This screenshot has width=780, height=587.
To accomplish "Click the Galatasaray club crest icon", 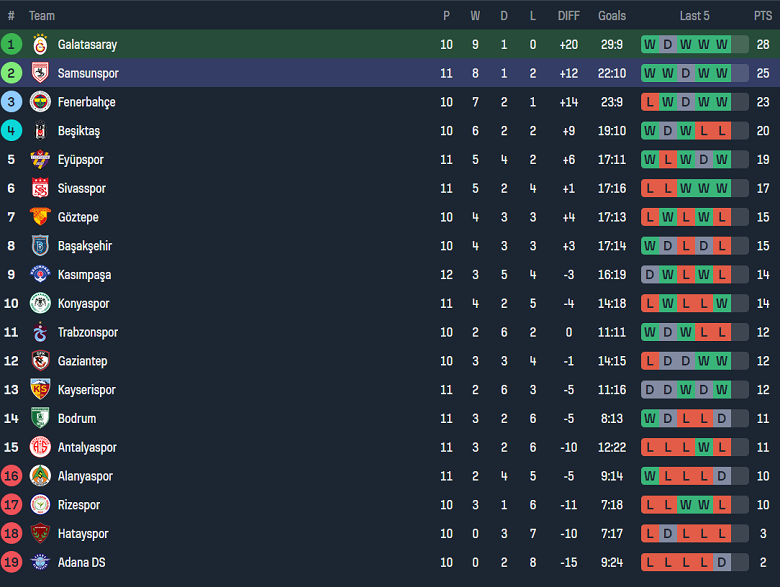I will [x=40, y=45].
